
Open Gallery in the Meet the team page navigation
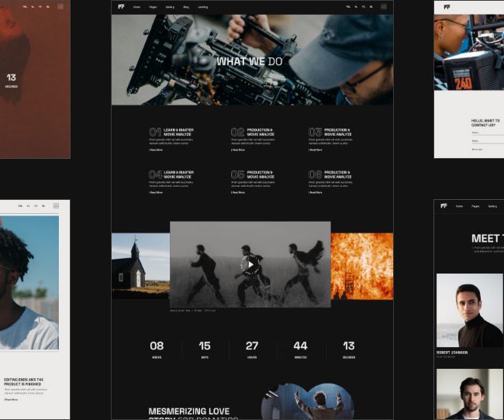[492, 206]
